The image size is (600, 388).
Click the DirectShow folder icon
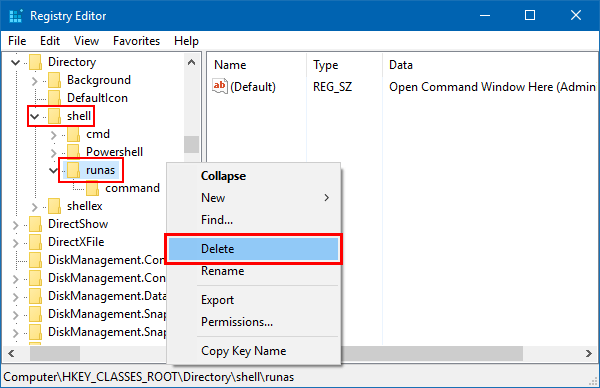[x=36, y=224]
